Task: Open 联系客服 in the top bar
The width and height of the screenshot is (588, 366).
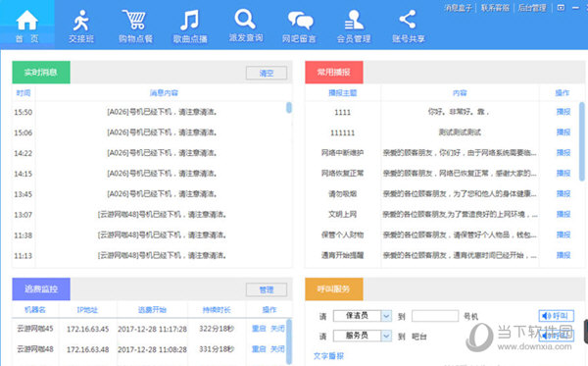Action: [495, 8]
